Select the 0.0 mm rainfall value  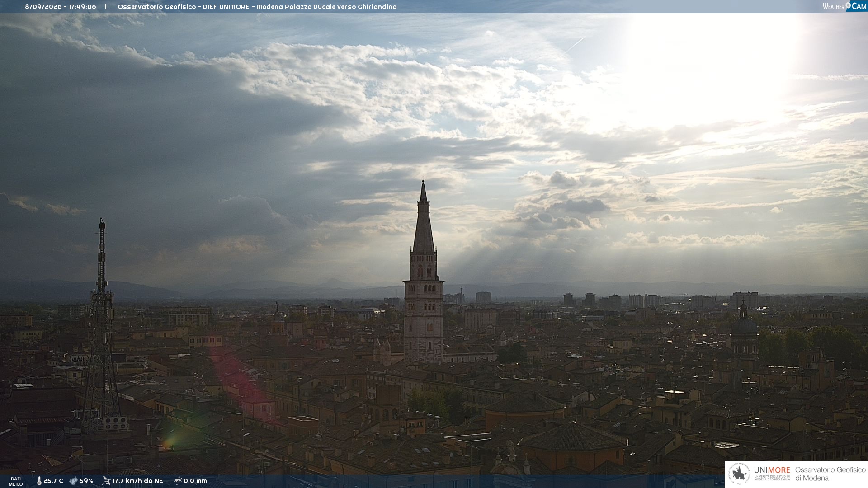coord(195,481)
